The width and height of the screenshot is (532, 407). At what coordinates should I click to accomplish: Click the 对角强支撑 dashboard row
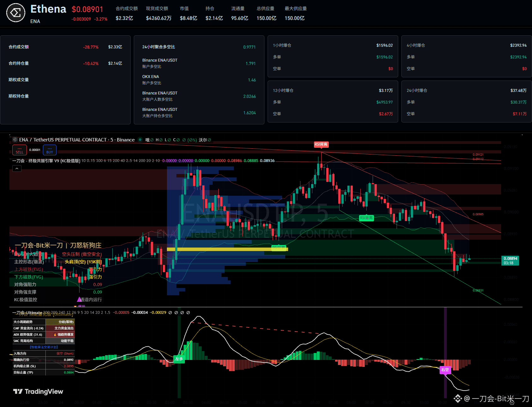(58, 292)
